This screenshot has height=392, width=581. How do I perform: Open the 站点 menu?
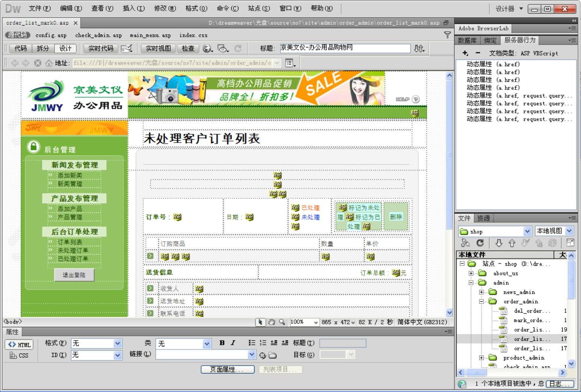click(x=259, y=8)
